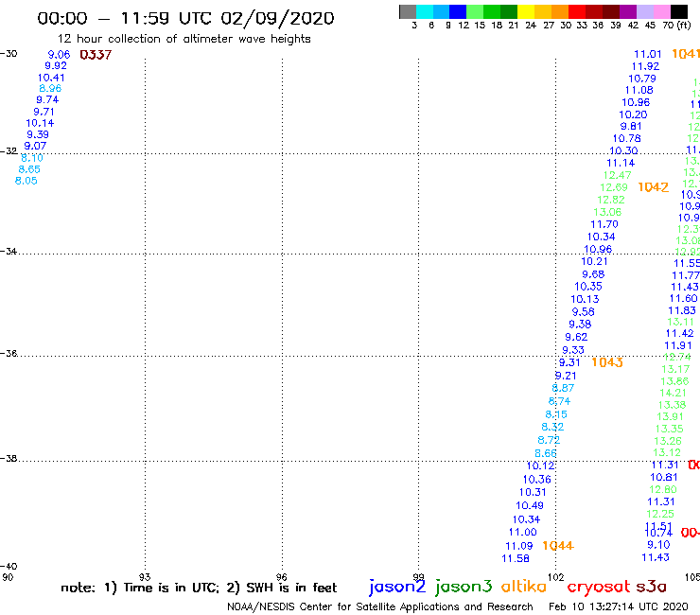Select the black swatch at the legend end
700x615 pixels.
679,11
